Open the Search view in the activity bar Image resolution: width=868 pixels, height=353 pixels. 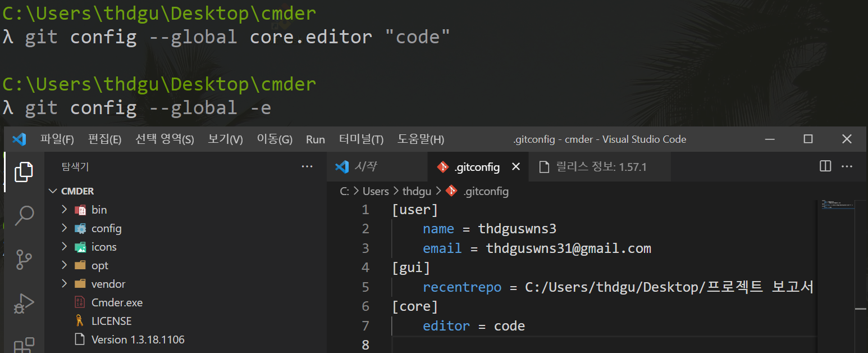click(24, 215)
